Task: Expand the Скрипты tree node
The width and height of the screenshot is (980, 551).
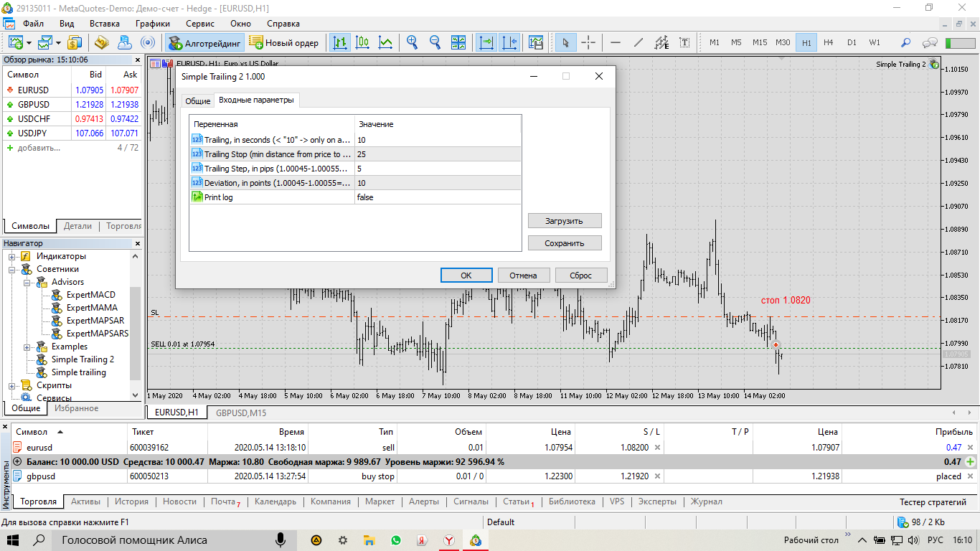Action: [x=11, y=385]
